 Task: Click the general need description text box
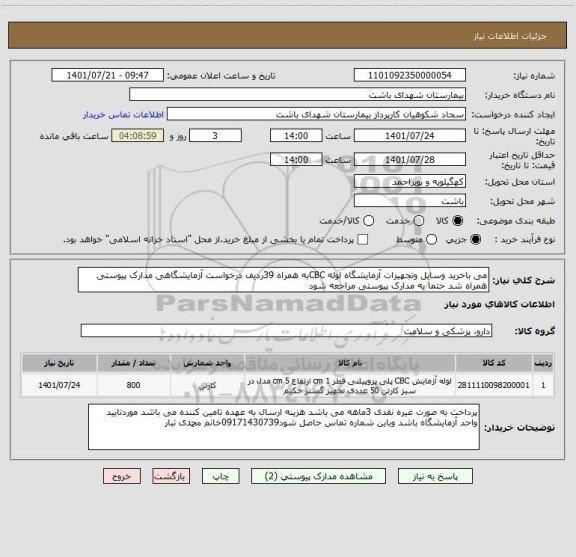click(x=284, y=280)
